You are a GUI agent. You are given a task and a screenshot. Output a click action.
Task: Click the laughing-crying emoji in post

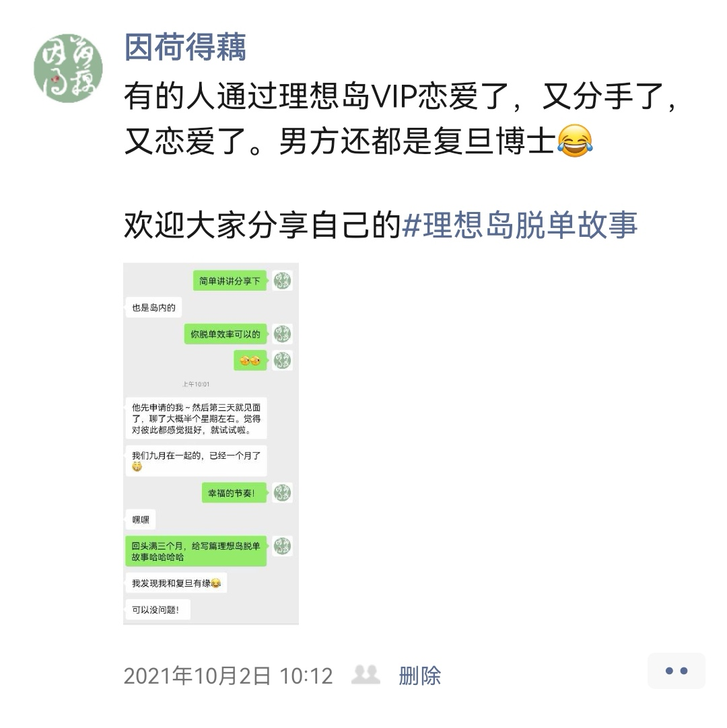pyautogui.click(x=575, y=141)
